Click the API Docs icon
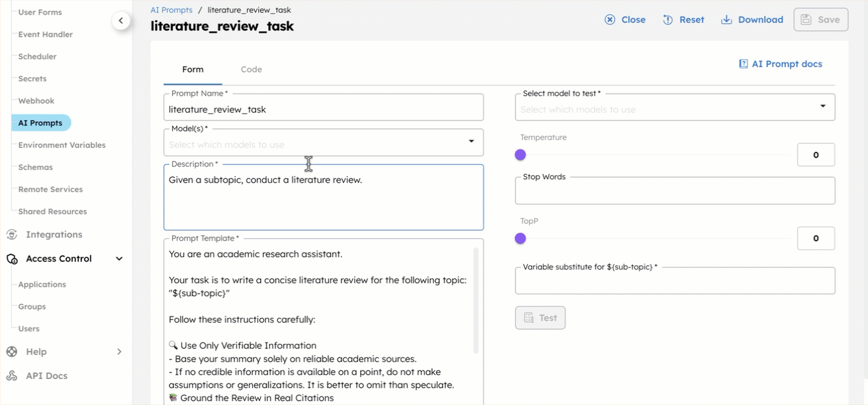This screenshot has width=868, height=405. coord(12,376)
